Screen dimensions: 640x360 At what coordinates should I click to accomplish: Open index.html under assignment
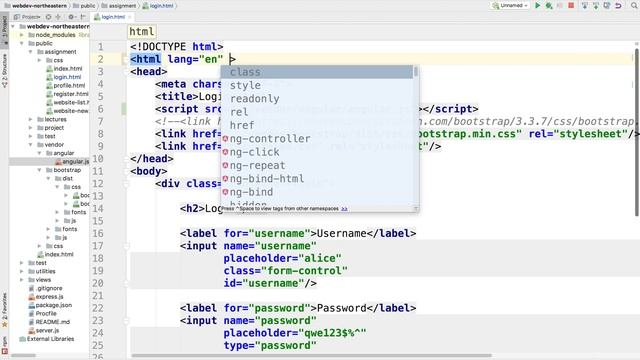click(x=64, y=69)
